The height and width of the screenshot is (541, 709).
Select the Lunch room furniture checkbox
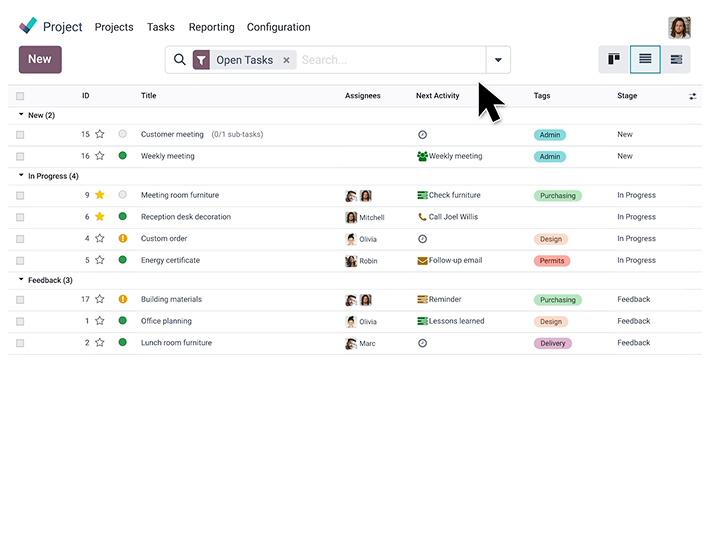(x=20, y=343)
